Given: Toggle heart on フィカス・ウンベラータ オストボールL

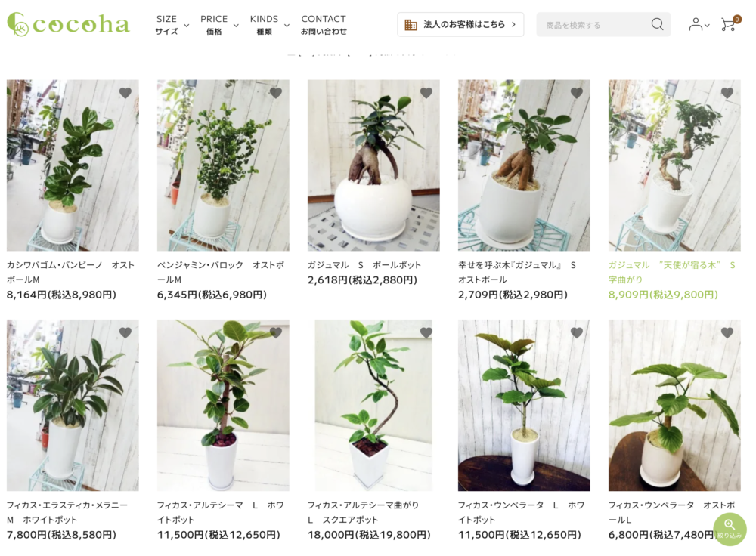Looking at the screenshot, I should (x=727, y=332).
